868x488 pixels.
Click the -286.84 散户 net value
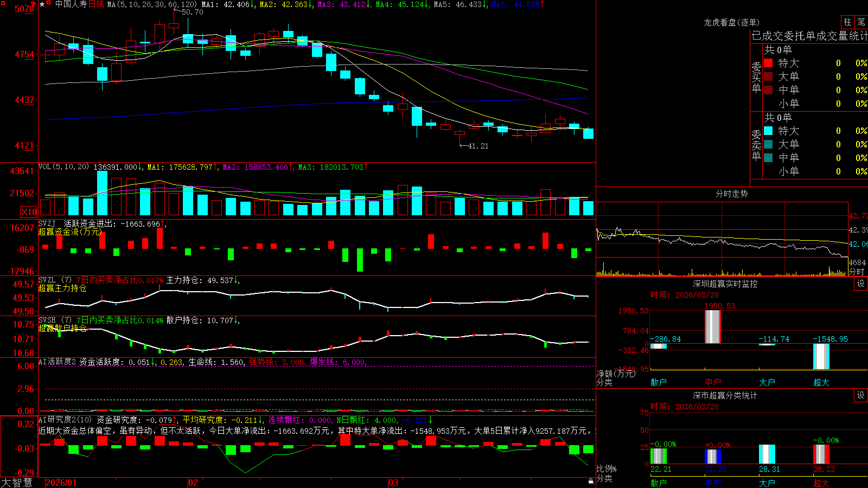coord(665,339)
